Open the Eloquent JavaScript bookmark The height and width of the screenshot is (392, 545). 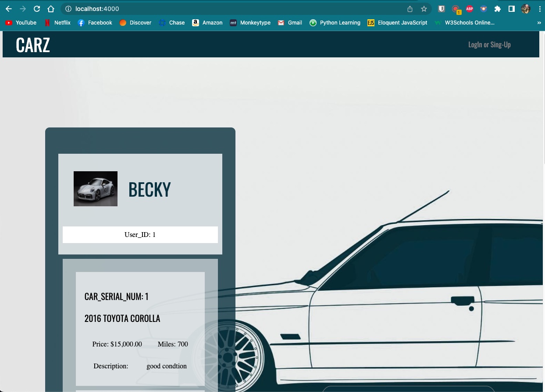(x=398, y=23)
